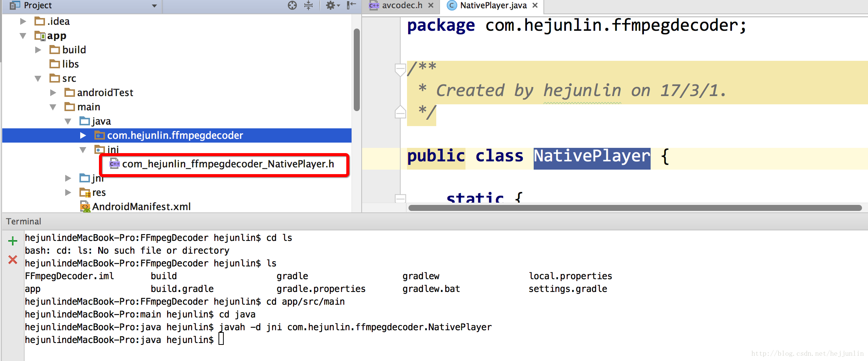868x361 pixels.
Task: Click the header file C++ icon
Action: [115, 164]
